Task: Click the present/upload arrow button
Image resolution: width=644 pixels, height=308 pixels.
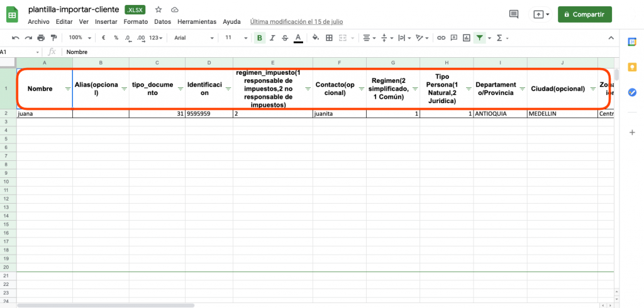Action: 540,14
